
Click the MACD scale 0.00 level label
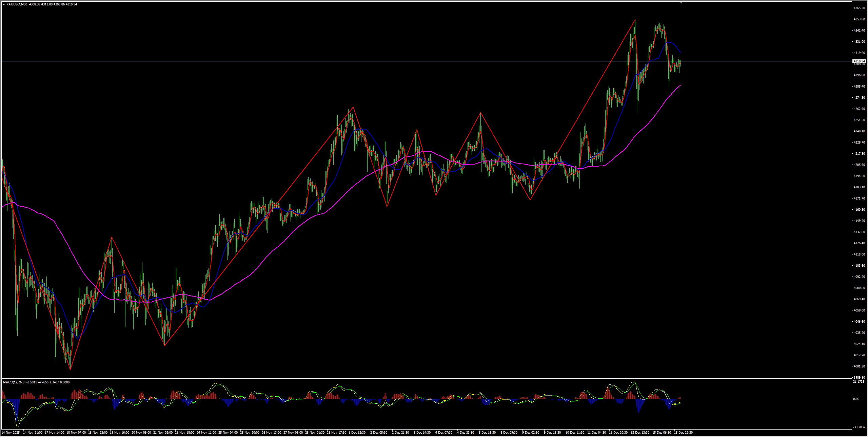pyautogui.click(x=856, y=399)
